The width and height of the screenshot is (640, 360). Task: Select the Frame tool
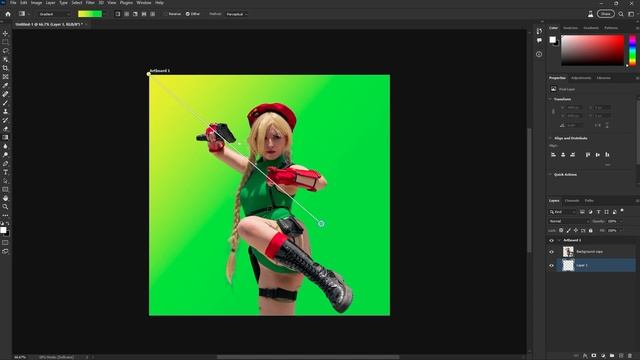click(x=5, y=77)
